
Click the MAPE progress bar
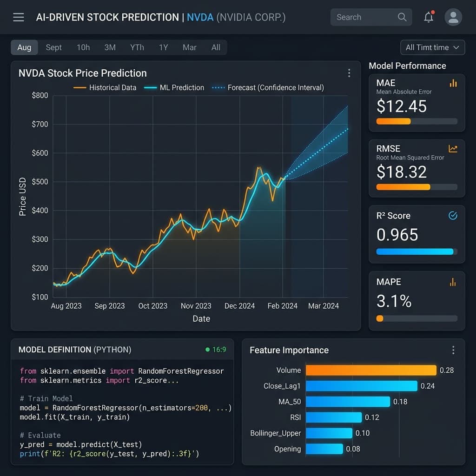(417, 318)
